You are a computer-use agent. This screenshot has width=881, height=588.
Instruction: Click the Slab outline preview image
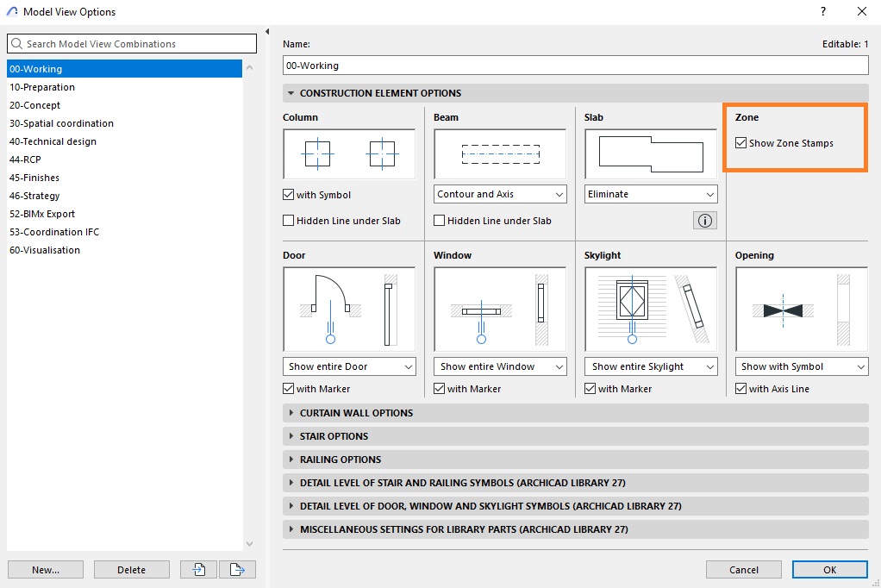click(651, 154)
